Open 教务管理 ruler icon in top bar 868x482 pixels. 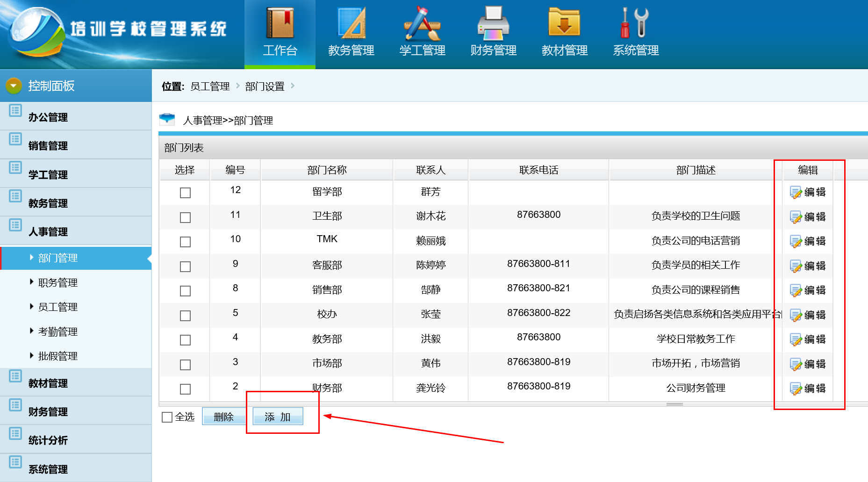click(351, 23)
